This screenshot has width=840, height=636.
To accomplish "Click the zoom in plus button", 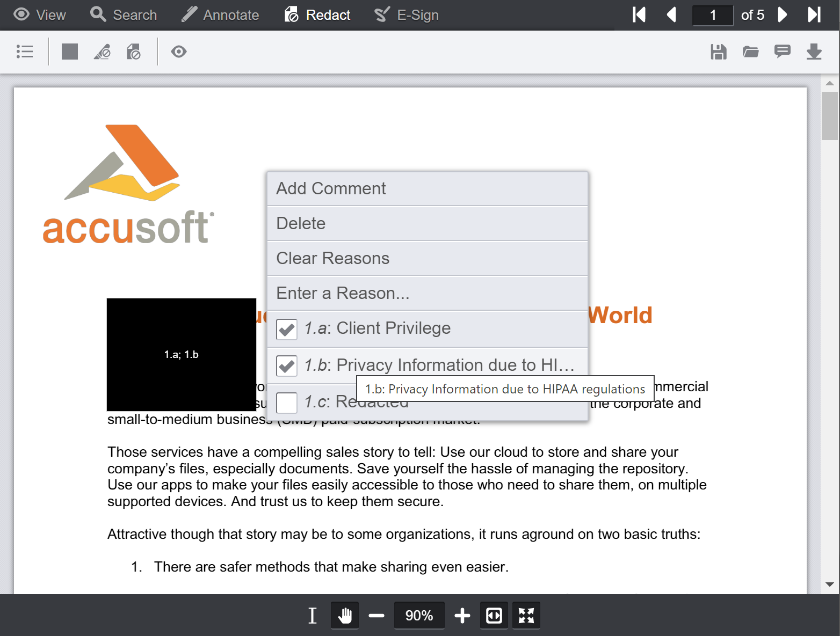I will coord(462,616).
